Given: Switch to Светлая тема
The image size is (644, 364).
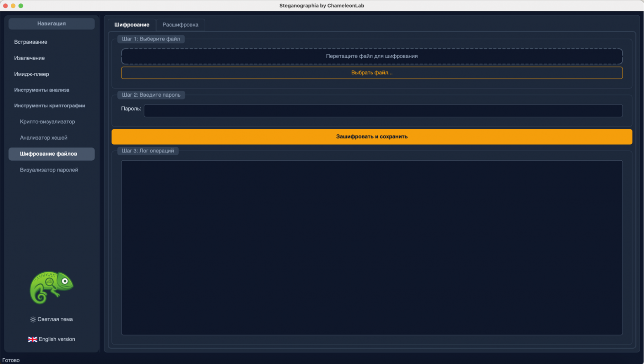Looking at the screenshot, I should click(52, 319).
